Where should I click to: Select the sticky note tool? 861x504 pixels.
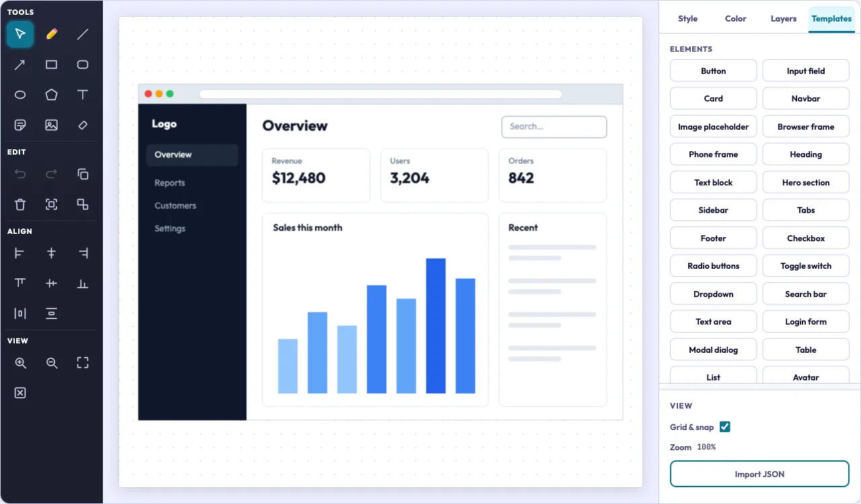(20, 125)
